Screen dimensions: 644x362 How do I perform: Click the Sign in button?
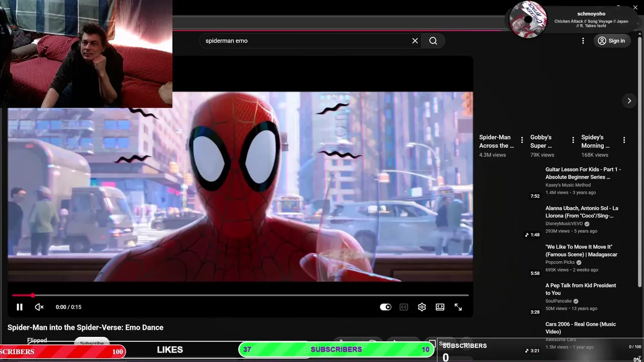point(611,41)
